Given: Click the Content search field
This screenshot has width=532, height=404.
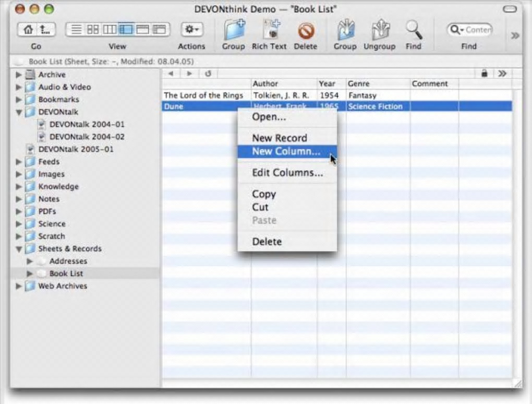Looking at the screenshot, I should [478, 30].
